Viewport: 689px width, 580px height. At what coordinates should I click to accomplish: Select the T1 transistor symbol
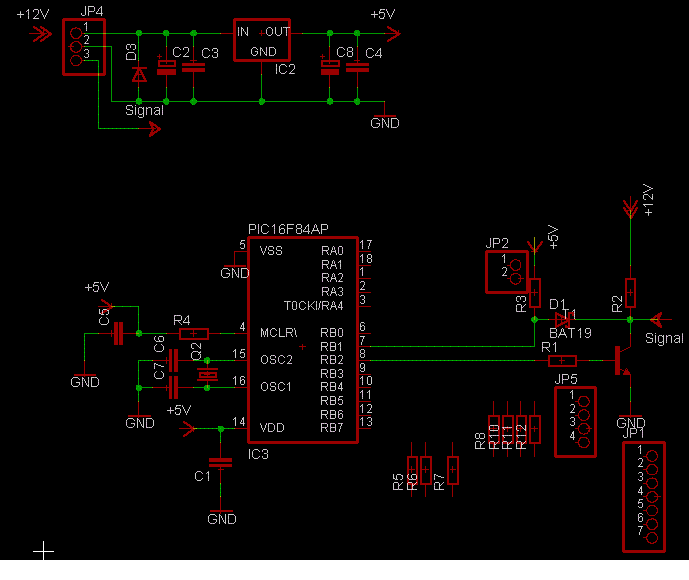point(622,360)
